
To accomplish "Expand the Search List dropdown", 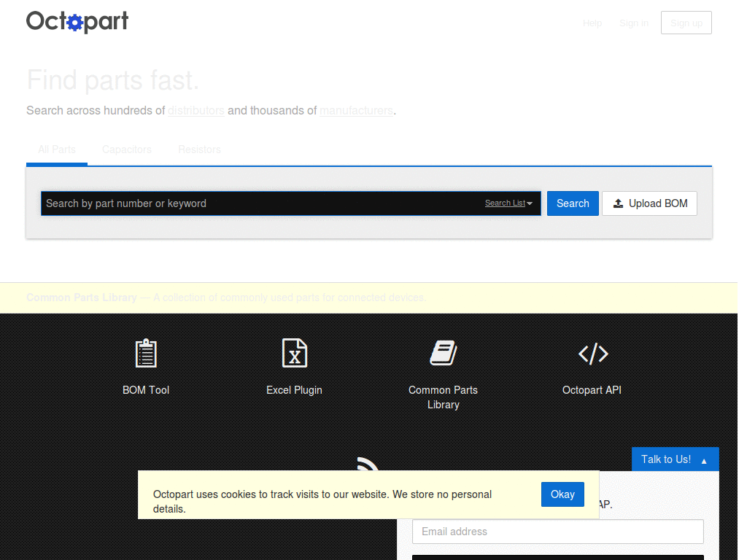I will (508, 203).
